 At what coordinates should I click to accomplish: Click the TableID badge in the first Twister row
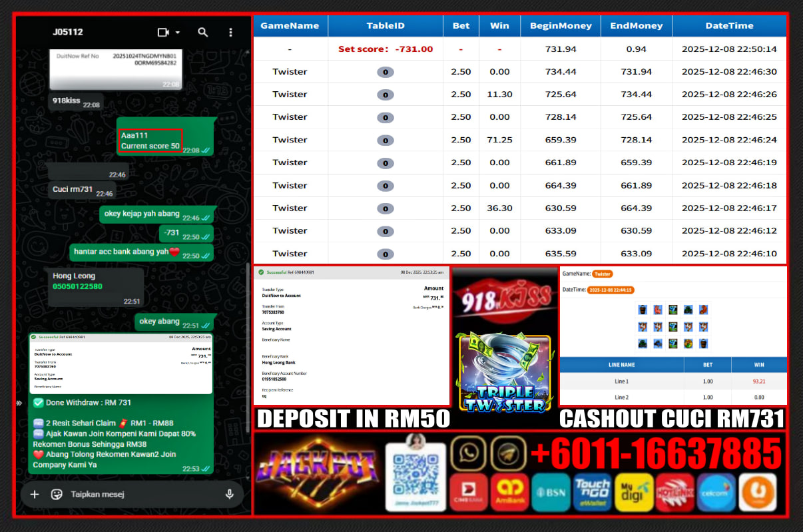coord(385,72)
